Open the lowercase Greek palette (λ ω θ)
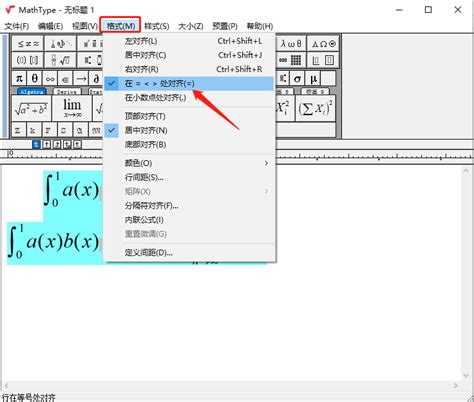Viewport: 474px width, 402px height. (291, 44)
